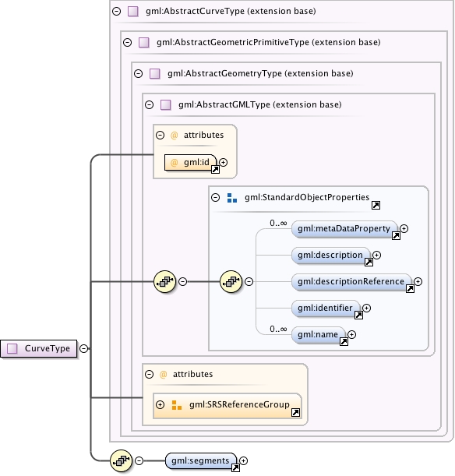Follow the reference arrow on gml:descriptionReference
This screenshot has height=476, width=455.
pyautogui.click(x=410, y=289)
